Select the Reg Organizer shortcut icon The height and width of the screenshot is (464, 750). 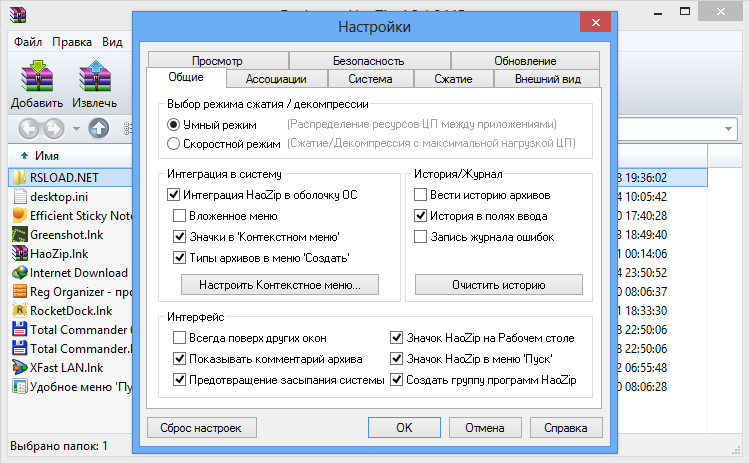(x=20, y=291)
